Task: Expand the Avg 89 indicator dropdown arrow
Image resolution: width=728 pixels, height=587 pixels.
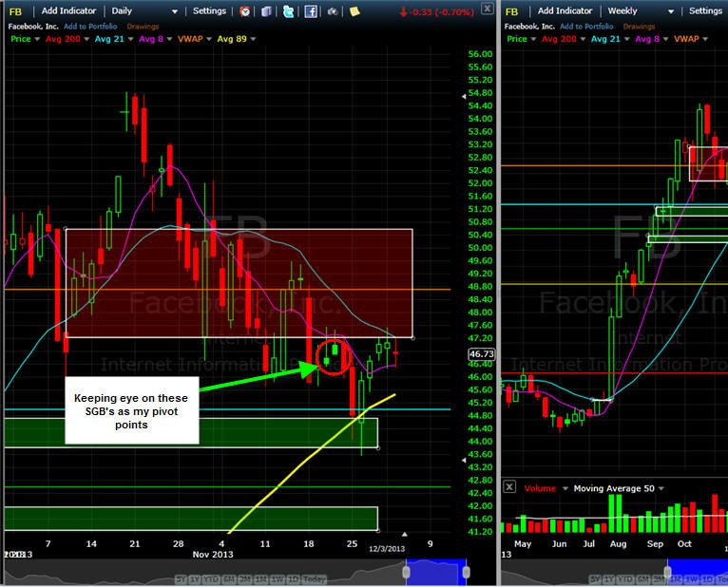Action: click(253, 39)
